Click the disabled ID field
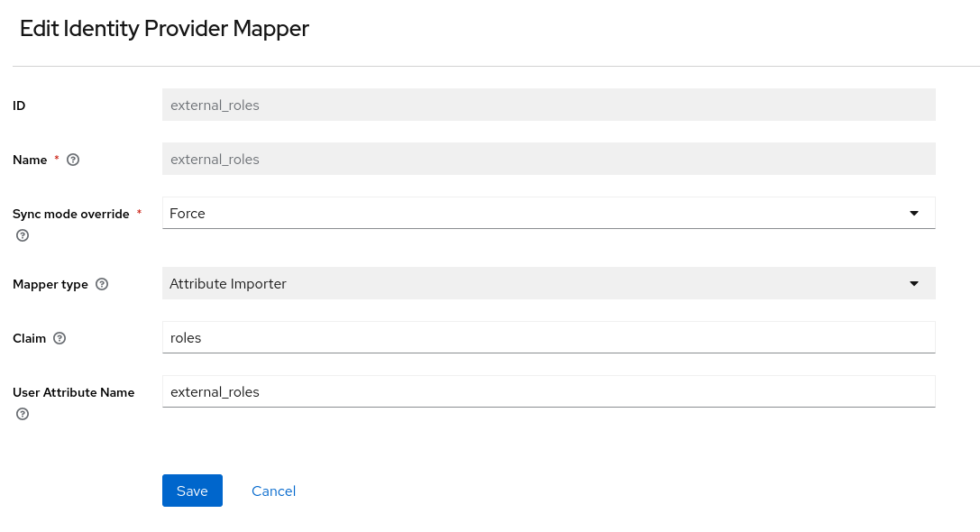 [548, 105]
